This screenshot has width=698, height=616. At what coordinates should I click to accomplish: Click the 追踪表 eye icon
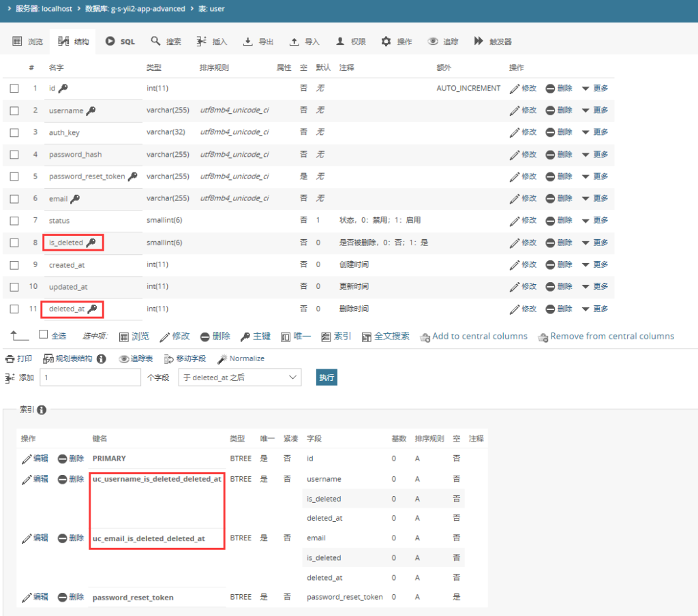point(123,358)
